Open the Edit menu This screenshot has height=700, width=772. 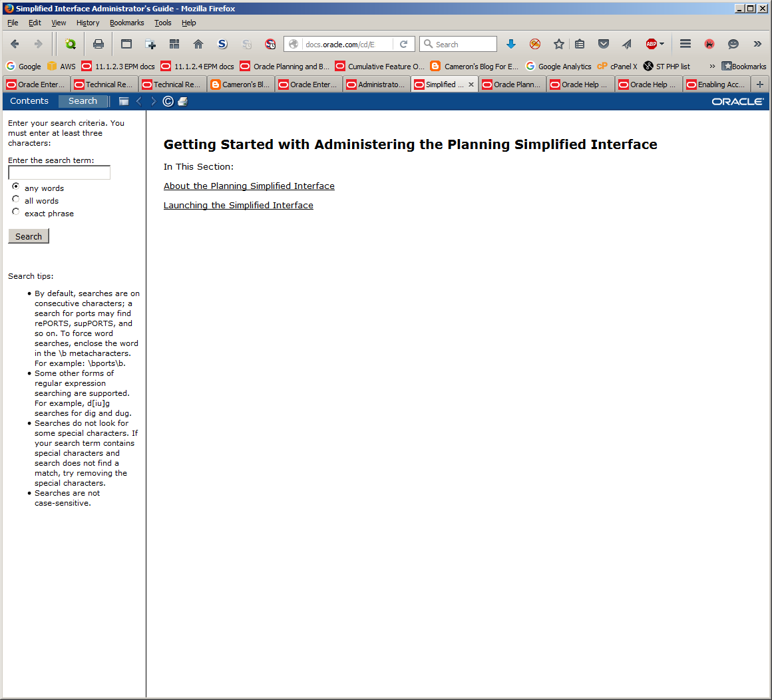[35, 23]
